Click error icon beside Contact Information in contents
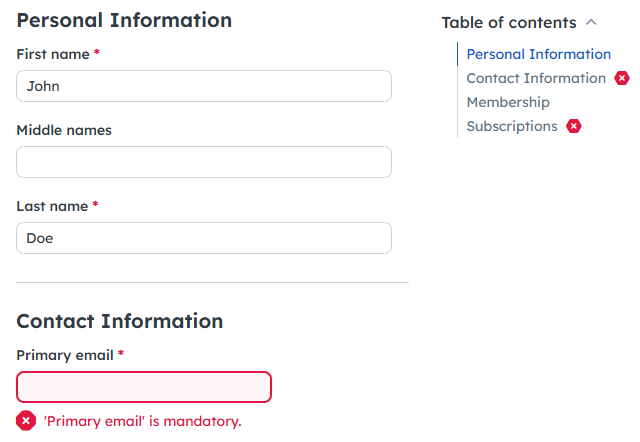 coord(622,78)
